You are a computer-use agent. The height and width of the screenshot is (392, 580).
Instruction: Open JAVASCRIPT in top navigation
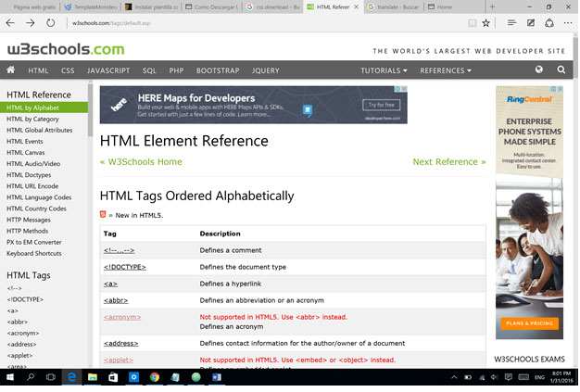(x=108, y=70)
